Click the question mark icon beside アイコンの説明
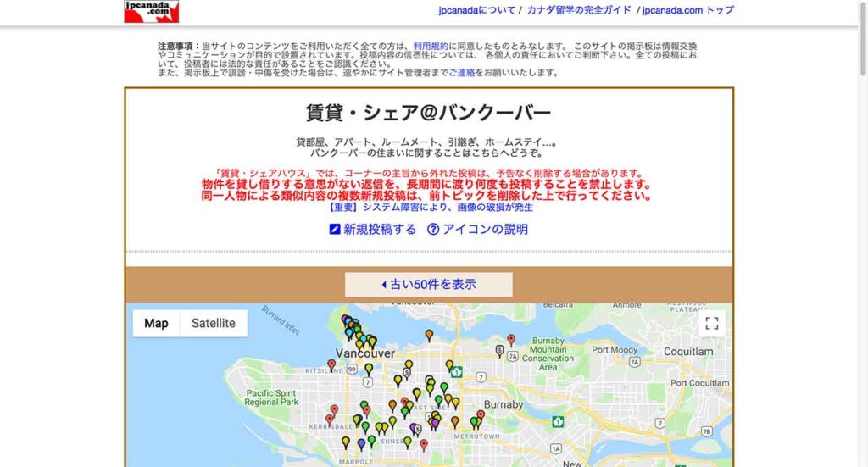 [x=433, y=230]
